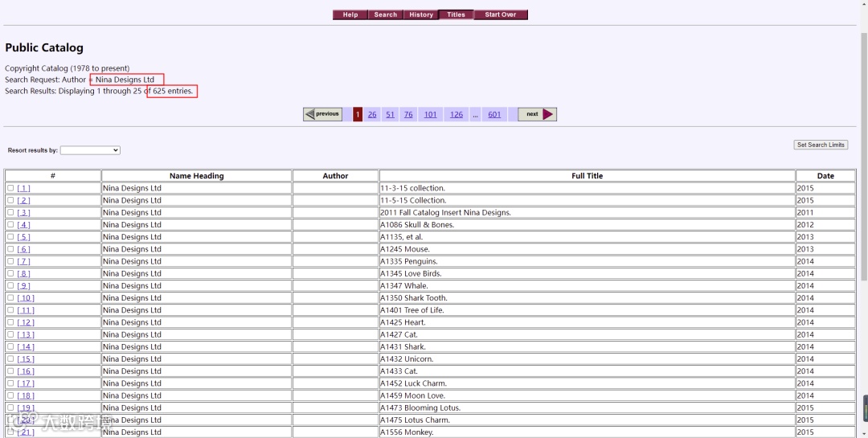This screenshot has width=868, height=438.
Task: Click title 'A1433 Cat.'
Action: [x=399, y=371]
